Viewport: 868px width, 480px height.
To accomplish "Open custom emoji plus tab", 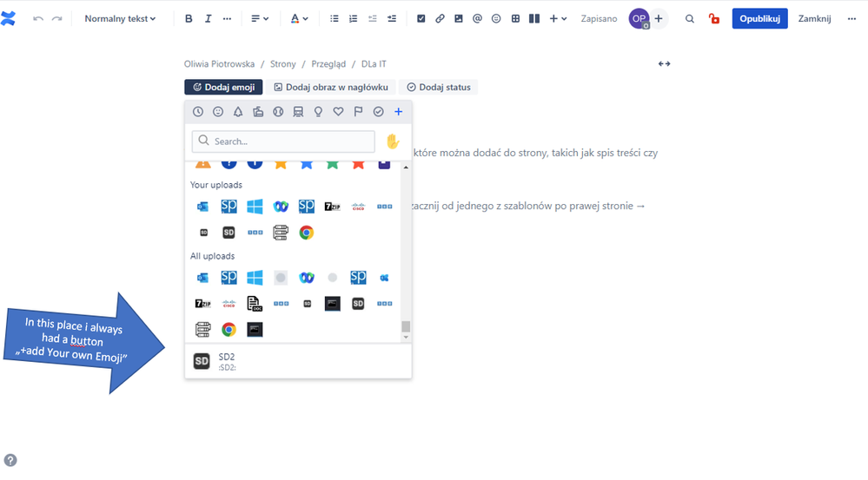I will (x=398, y=112).
